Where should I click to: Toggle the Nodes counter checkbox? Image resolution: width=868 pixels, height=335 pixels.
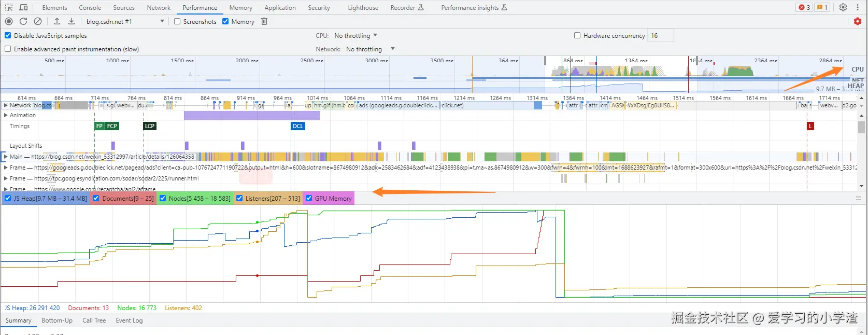(x=163, y=198)
